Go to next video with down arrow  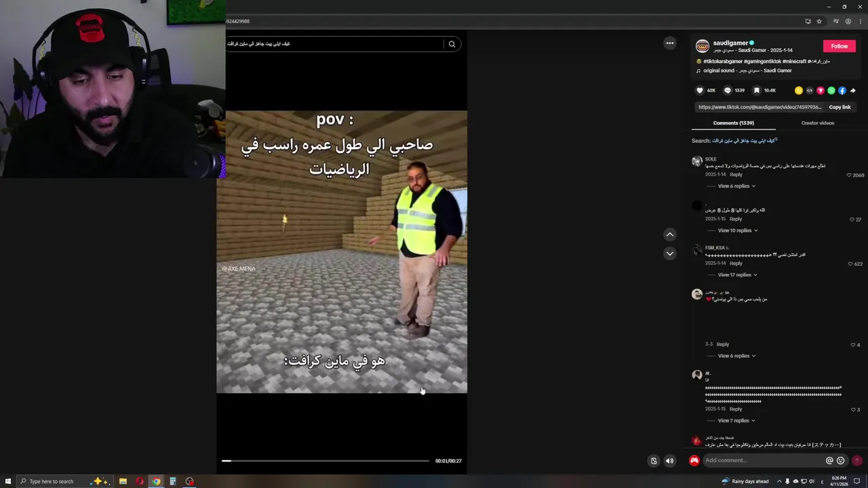point(670,253)
